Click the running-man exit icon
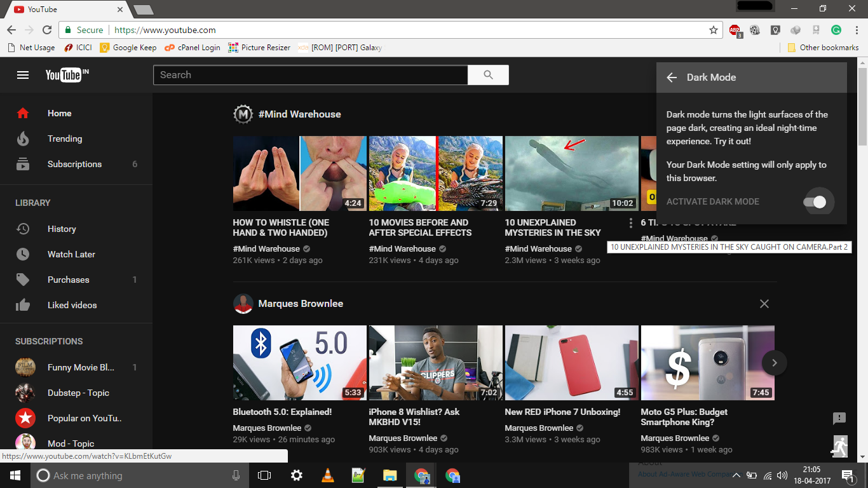Viewport: 868px width, 488px height. coord(839,446)
